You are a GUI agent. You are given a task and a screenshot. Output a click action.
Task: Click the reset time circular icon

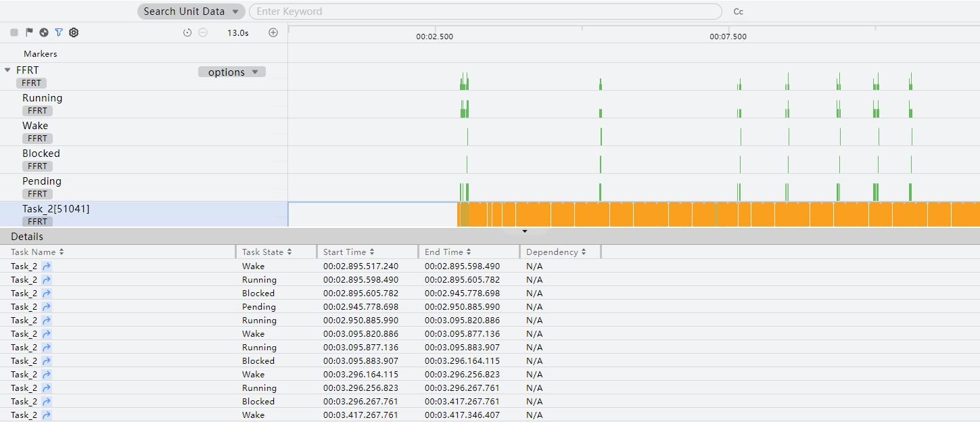coord(187,32)
